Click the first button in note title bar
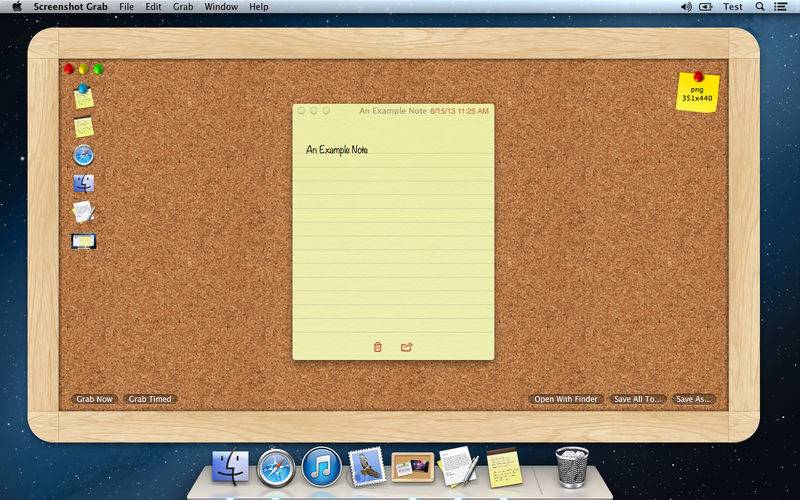 tap(301, 111)
